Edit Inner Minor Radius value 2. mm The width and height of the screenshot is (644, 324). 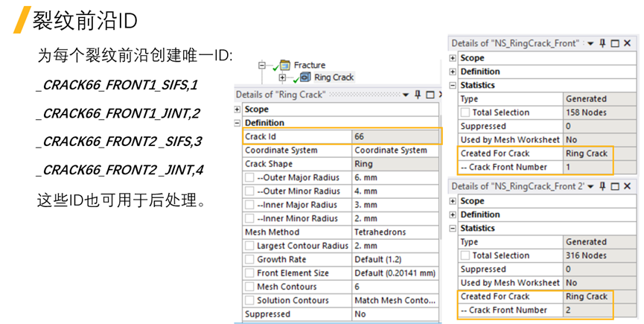click(x=396, y=218)
